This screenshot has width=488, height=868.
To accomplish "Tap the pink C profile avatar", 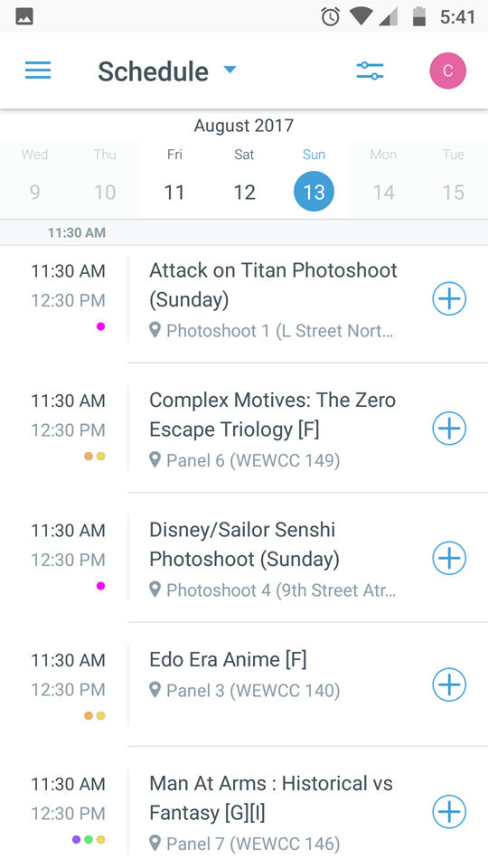I will click(x=447, y=71).
